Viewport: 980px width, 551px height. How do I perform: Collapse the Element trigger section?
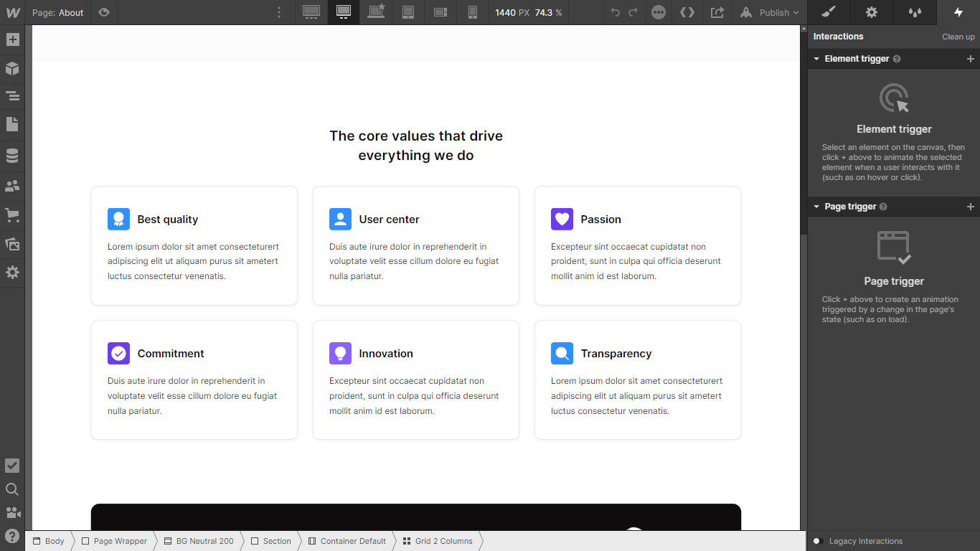pyautogui.click(x=816, y=58)
